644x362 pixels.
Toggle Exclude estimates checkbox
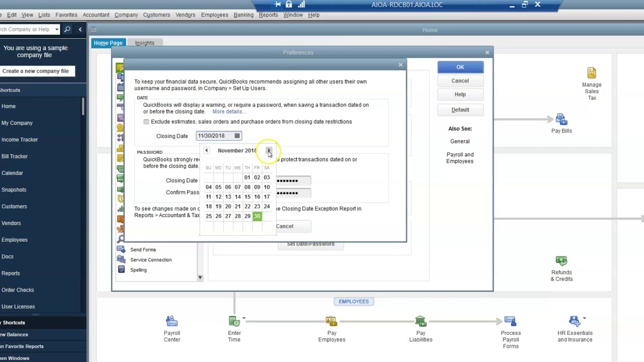[x=146, y=122]
